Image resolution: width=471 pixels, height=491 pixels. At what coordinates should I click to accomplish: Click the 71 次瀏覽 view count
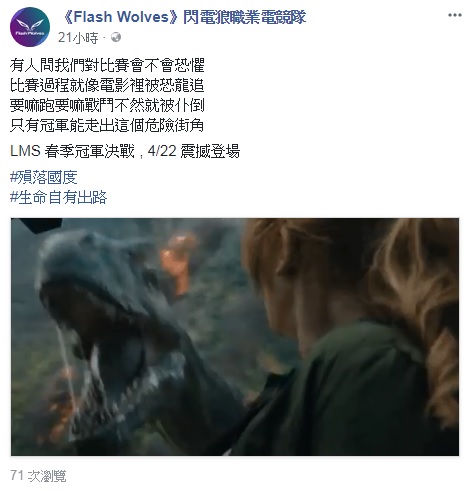(x=38, y=476)
